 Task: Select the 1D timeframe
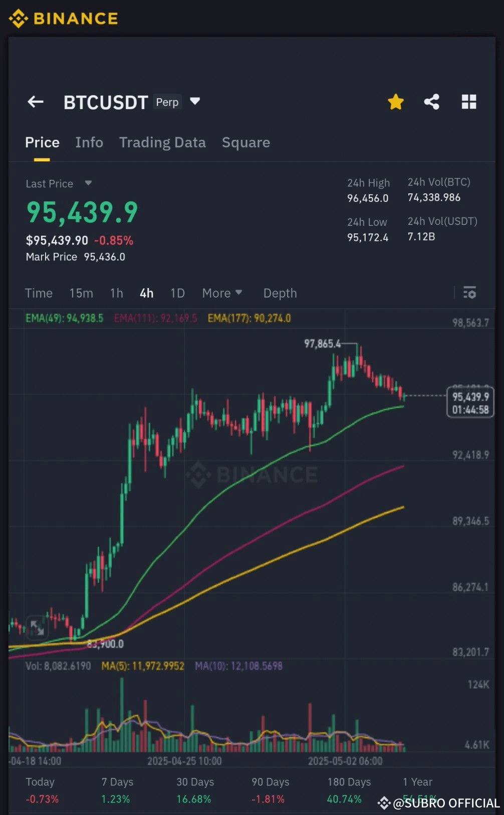[x=177, y=293]
